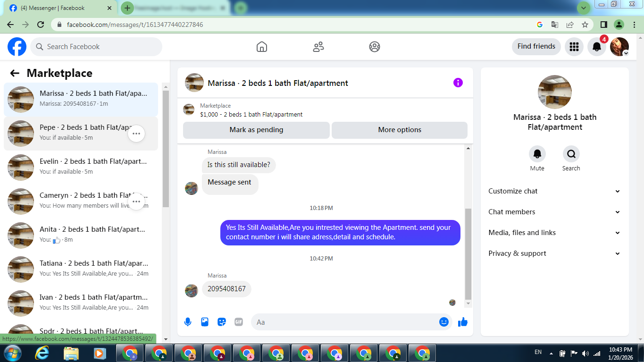This screenshot has height=362, width=644.
Task: Click the "Is this still available?" message
Action: click(x=239, y=165)
